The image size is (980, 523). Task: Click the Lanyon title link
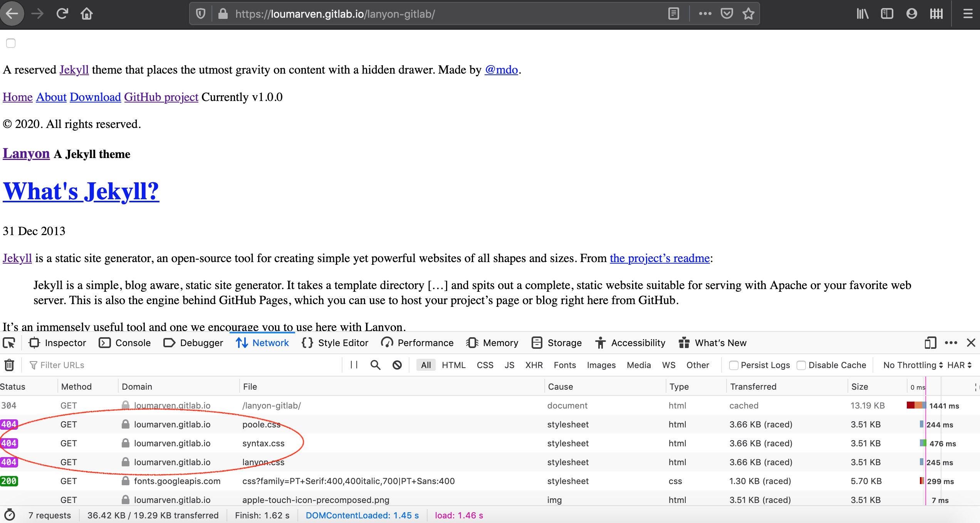26,153
